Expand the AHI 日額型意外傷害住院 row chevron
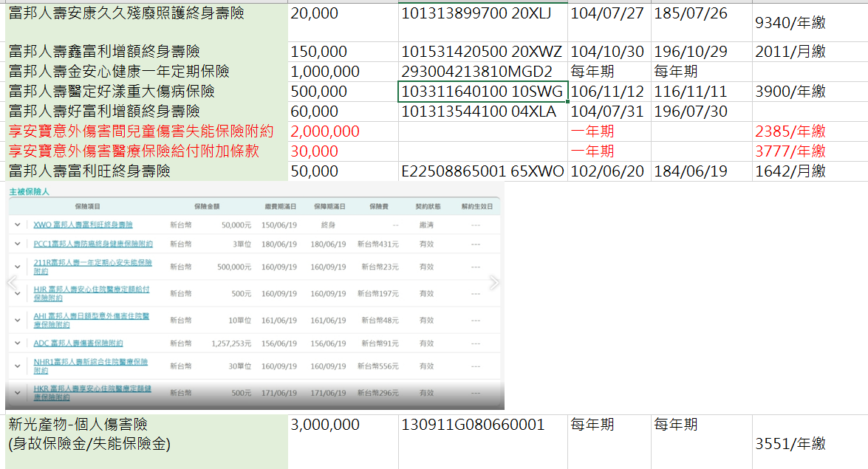The image size is (868, 469). click(18, 320)
